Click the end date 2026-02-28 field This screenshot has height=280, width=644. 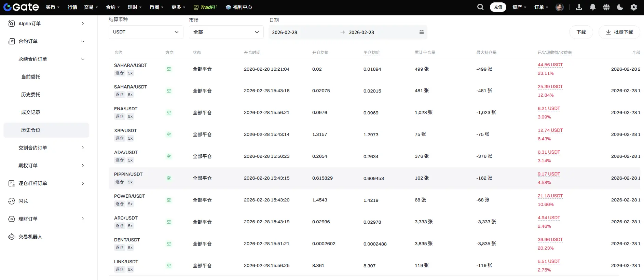pos(361,32)
